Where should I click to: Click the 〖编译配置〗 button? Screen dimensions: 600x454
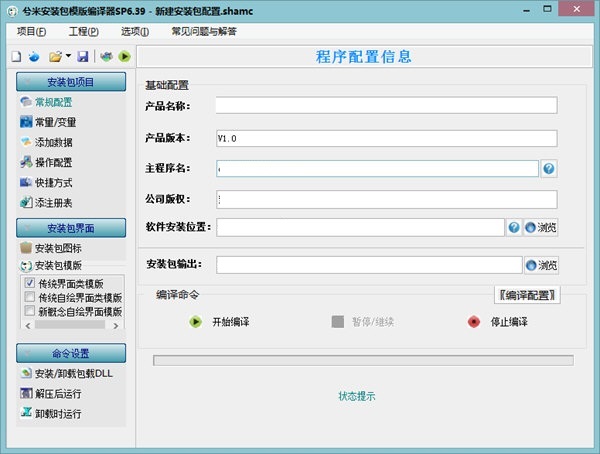click(527, 295)
